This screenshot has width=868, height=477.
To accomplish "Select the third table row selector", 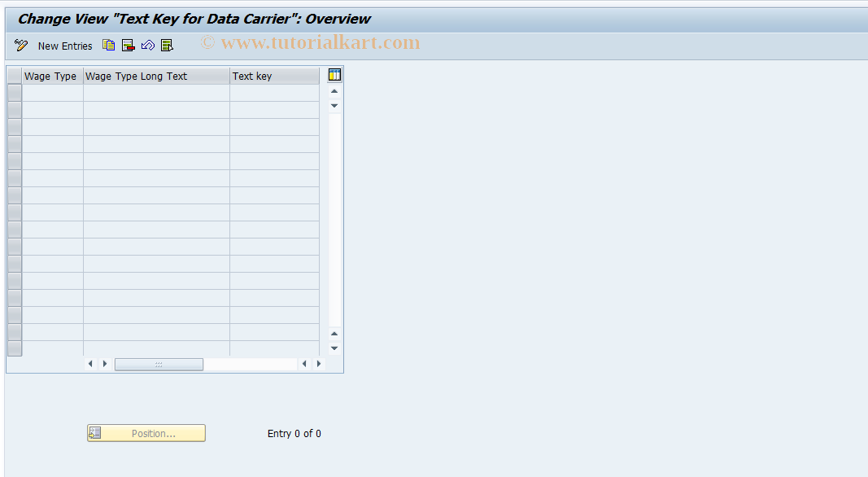I will [15, 128].
